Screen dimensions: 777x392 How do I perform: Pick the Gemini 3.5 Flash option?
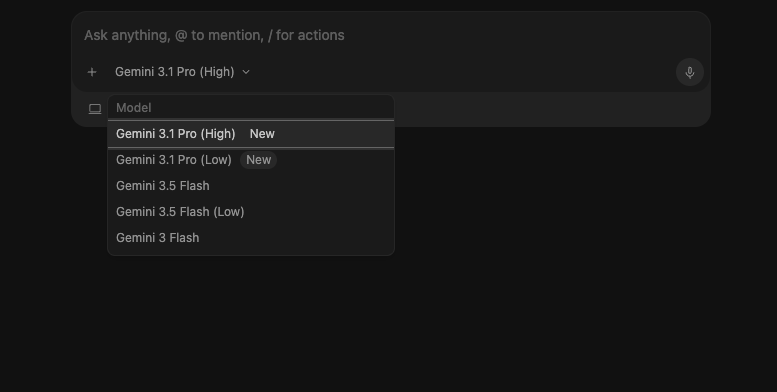tap(251, 186)
